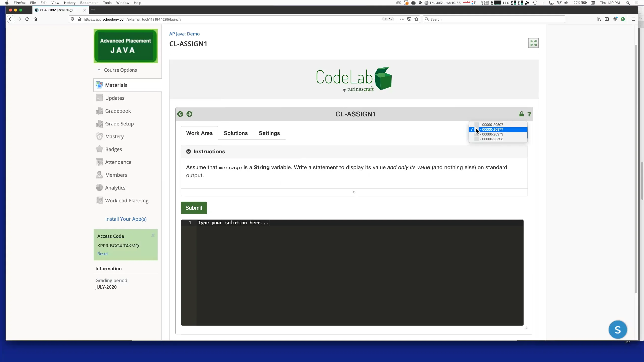Expand the assignment to fullscreen

(x=533, y=43)
